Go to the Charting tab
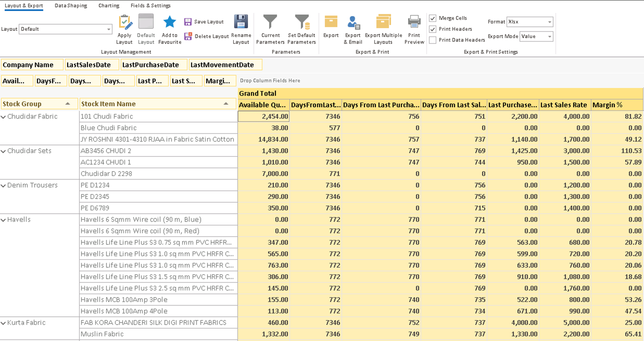Viewport: 644px width, 341px height. pos(109,6)
